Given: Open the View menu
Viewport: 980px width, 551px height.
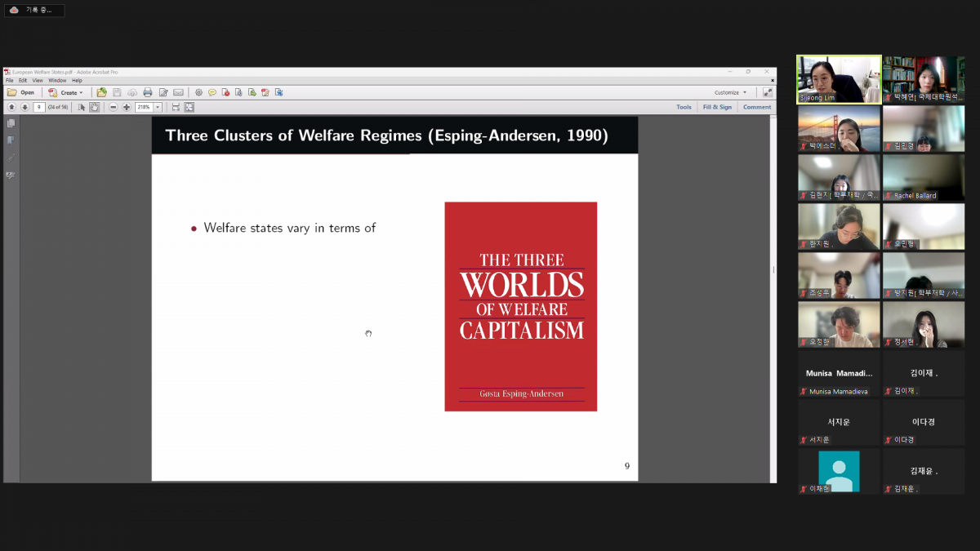Looking at the screenshot, I should click(38, 81).
